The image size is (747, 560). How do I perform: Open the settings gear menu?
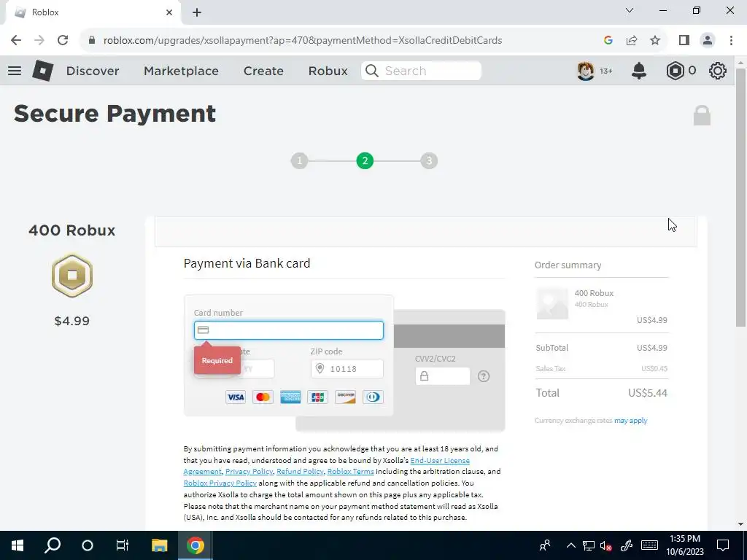(718, 71)
